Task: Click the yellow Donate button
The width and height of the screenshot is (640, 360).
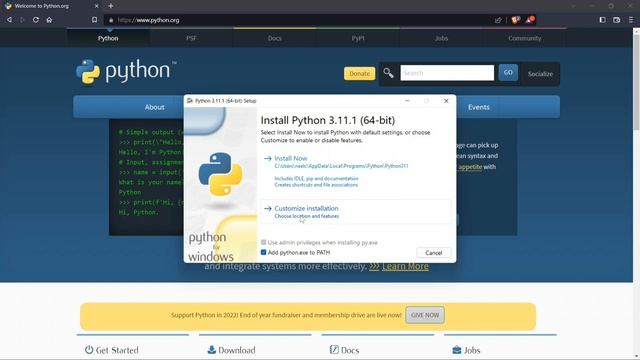Action: 359,73
